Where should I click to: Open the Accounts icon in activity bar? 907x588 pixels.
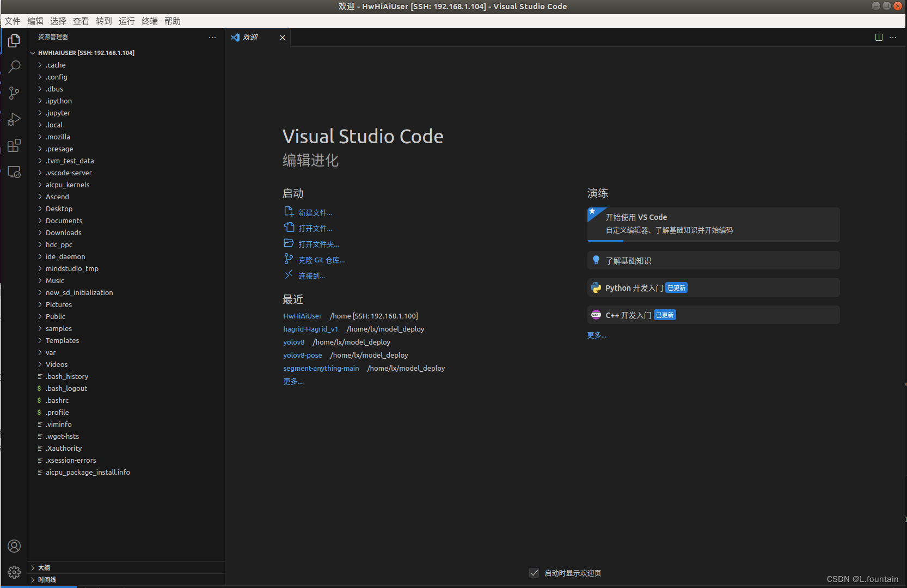14,546
